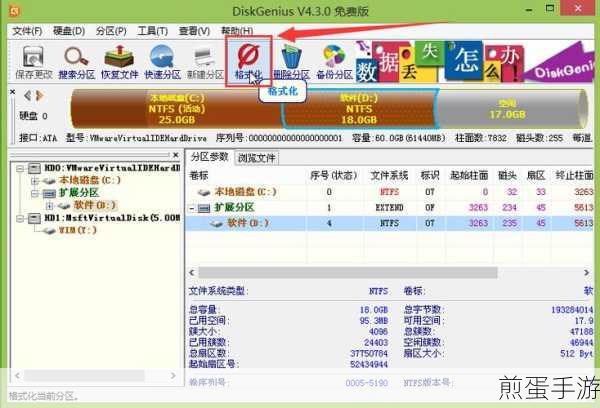Select 软件(D:) in the left tree

pyautogui.click(x=95, y=206)
